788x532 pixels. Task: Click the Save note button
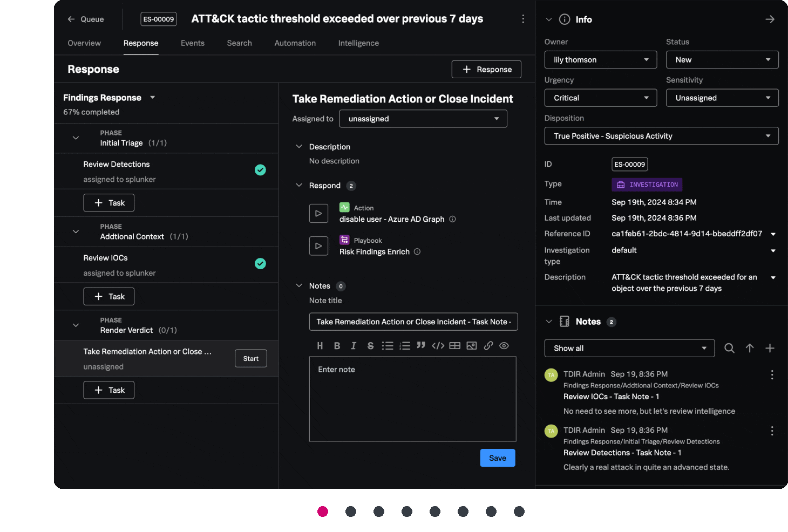click(497, 458)
